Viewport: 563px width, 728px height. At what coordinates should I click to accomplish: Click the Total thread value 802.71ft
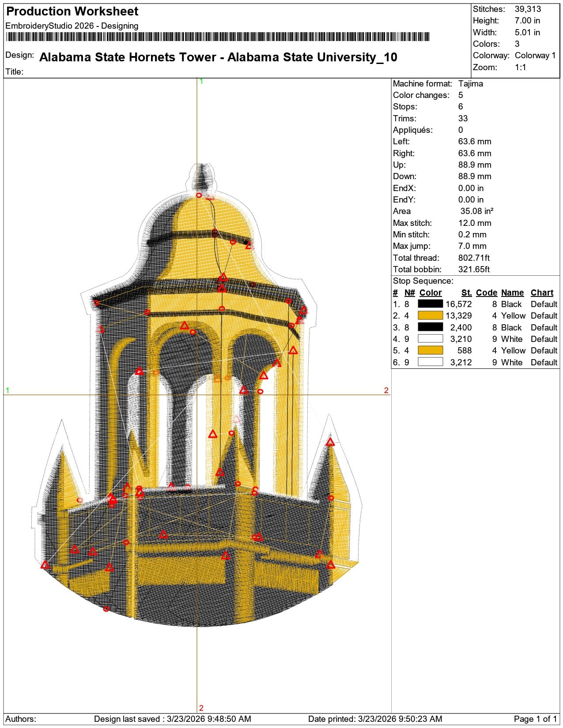[474, 258]
